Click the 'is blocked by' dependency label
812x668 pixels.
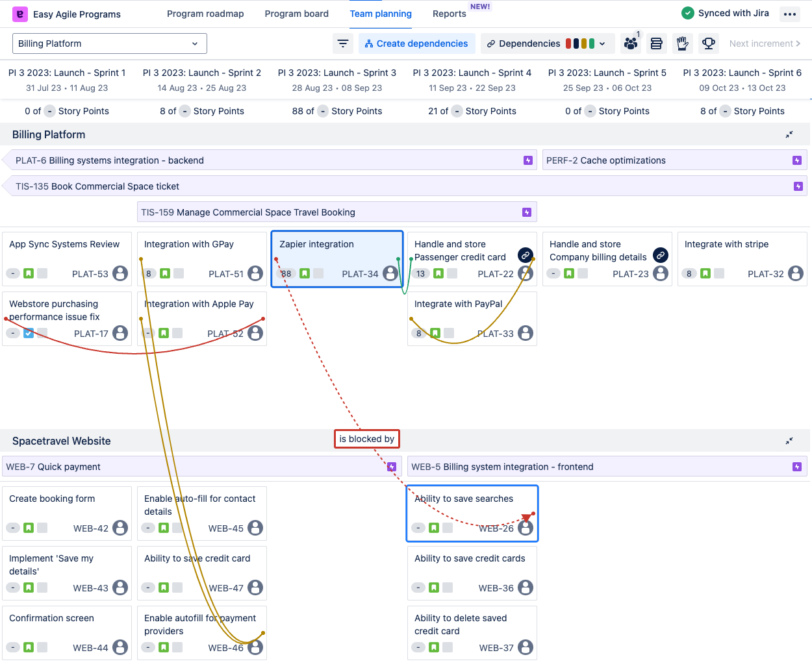[x=366, y=439]
